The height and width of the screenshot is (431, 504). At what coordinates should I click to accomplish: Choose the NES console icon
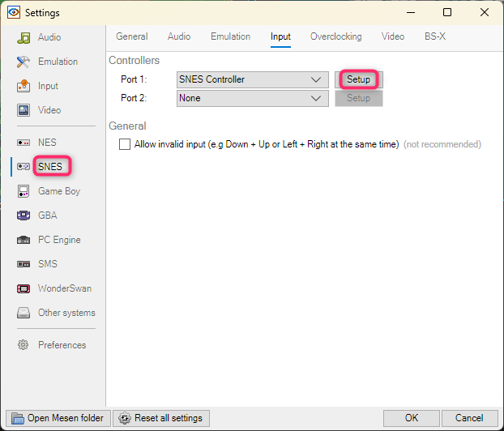click(x=23, y=143)
